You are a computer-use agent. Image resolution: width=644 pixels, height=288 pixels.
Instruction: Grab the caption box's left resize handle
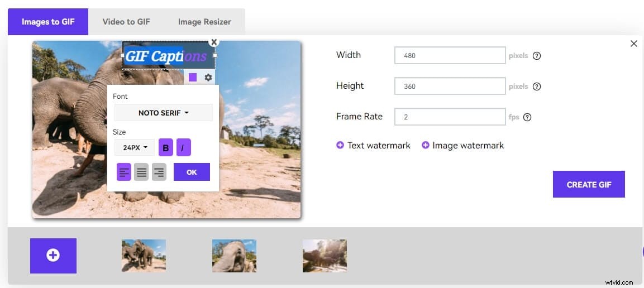coord(122,55)
